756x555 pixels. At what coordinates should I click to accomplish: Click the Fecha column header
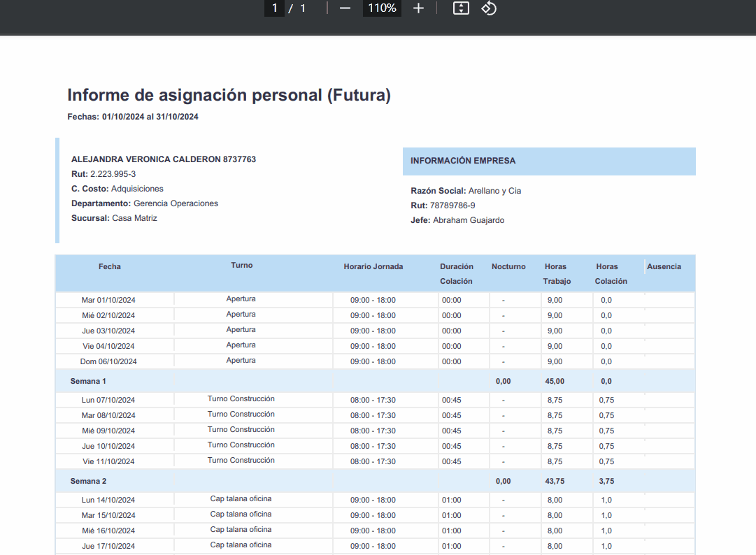(109, 266)
